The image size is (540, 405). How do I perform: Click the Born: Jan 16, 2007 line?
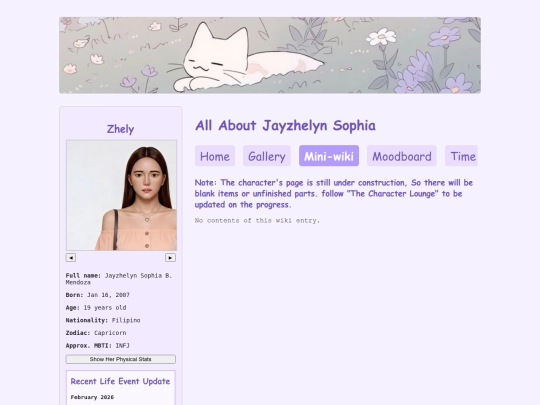pos(98,295)
